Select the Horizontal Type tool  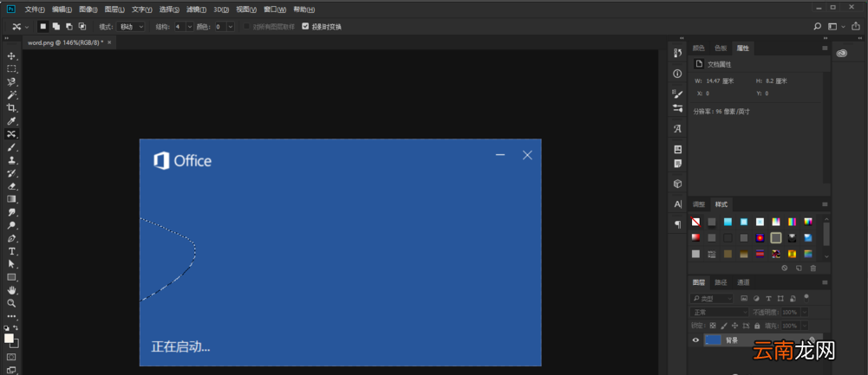11,252
